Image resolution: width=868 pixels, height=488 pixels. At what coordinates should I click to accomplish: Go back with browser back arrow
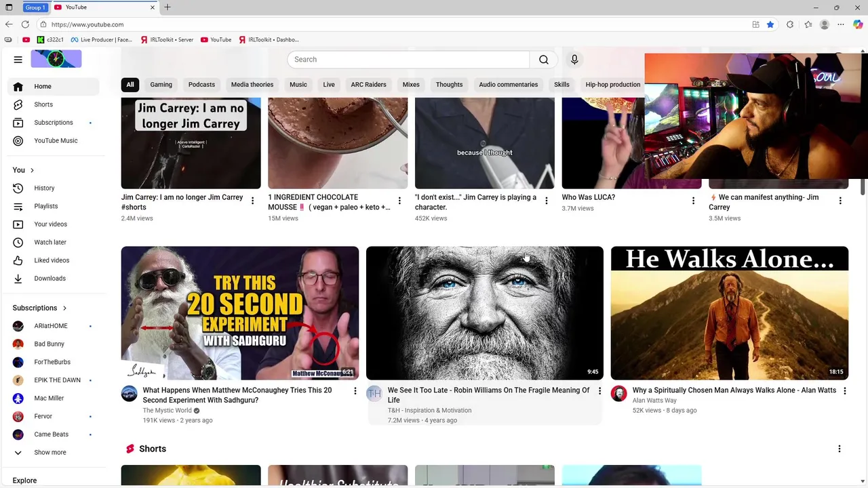[9, 24]
